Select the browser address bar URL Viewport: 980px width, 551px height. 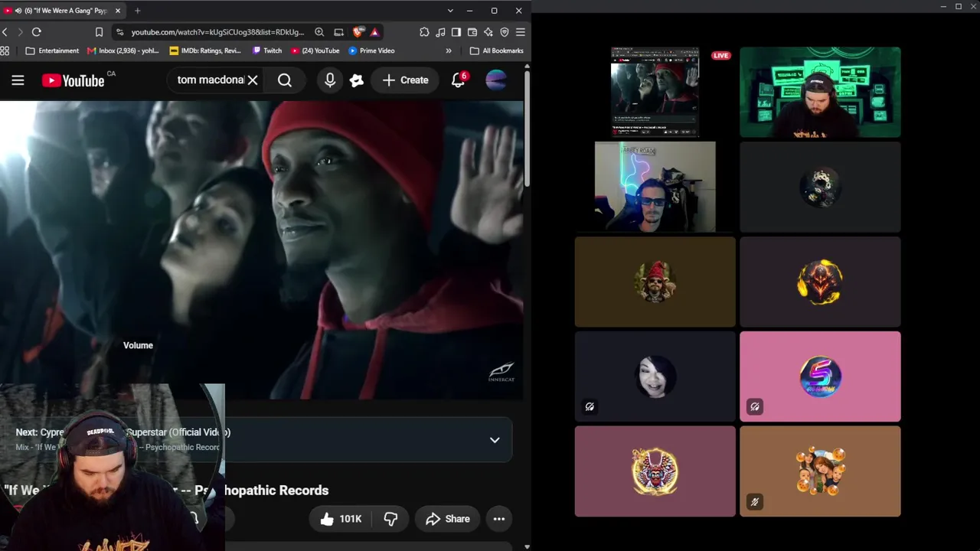point(217,32)
